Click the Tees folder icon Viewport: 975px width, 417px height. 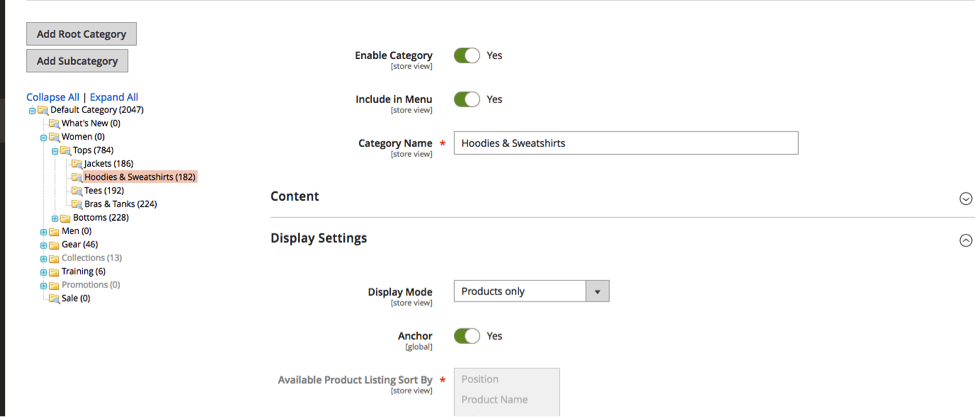[x=77, y=191]
